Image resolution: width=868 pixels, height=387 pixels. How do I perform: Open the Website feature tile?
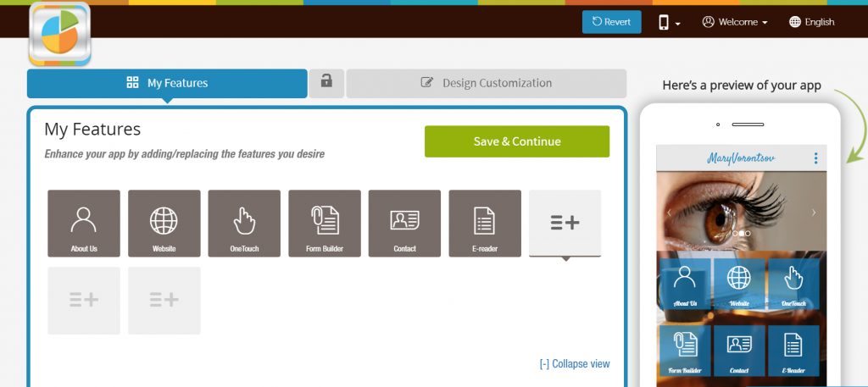[164, 224]
